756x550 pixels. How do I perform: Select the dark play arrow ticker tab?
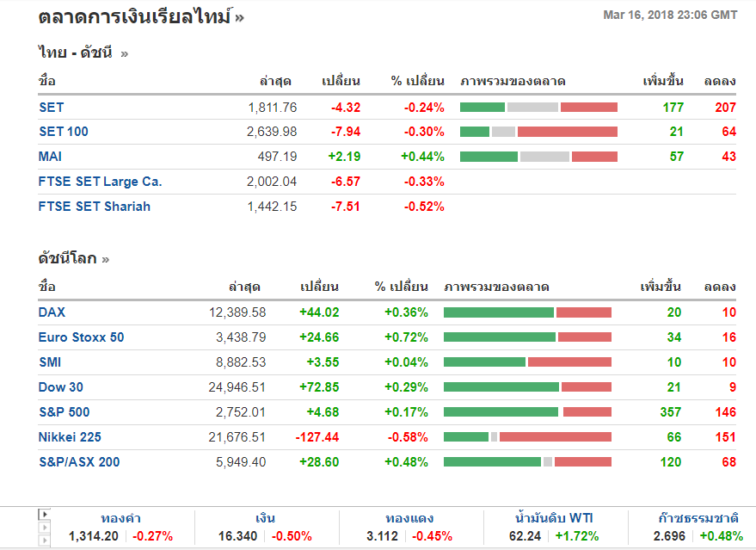(44, 515)
